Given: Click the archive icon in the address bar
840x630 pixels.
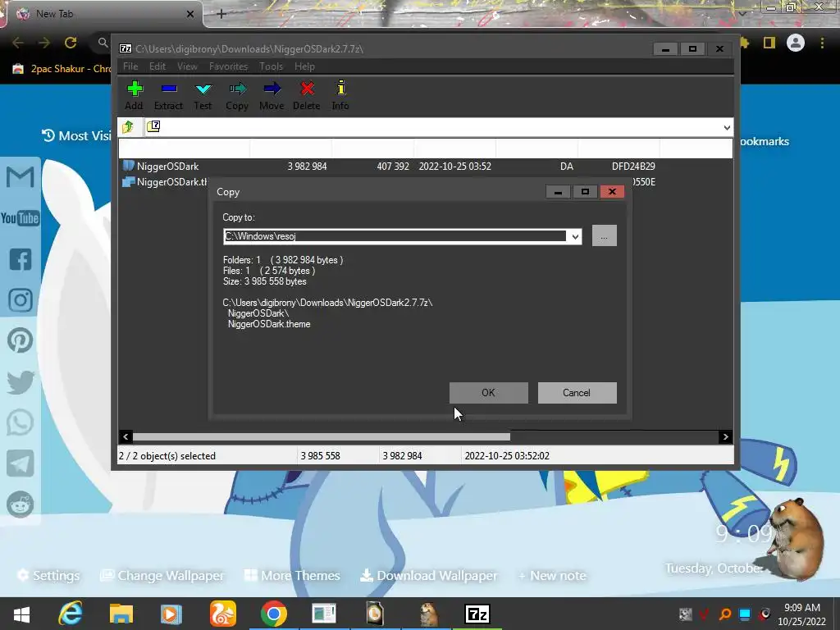Looking at the screenshot, I should point(153,126).
